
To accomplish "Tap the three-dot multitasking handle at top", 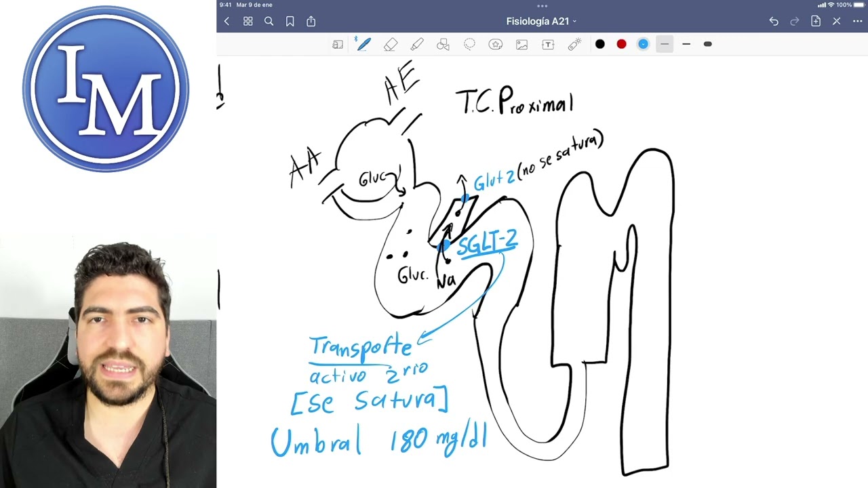I will click(x=542, y=5).
